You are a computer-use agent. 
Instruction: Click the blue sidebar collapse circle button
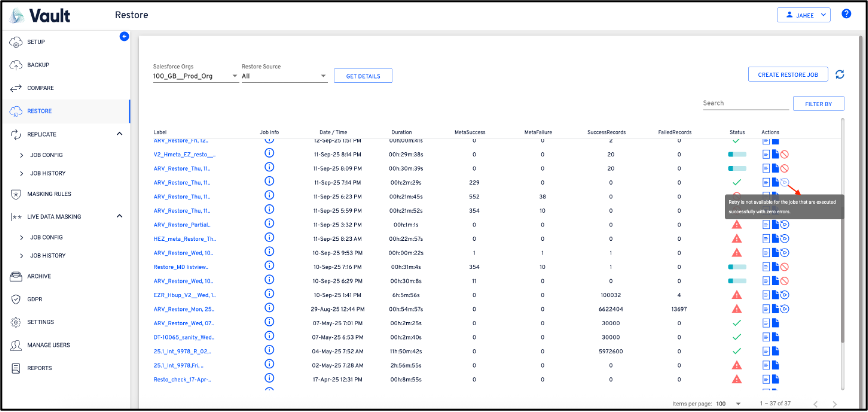pyautogui.click(x=124, y=36)
